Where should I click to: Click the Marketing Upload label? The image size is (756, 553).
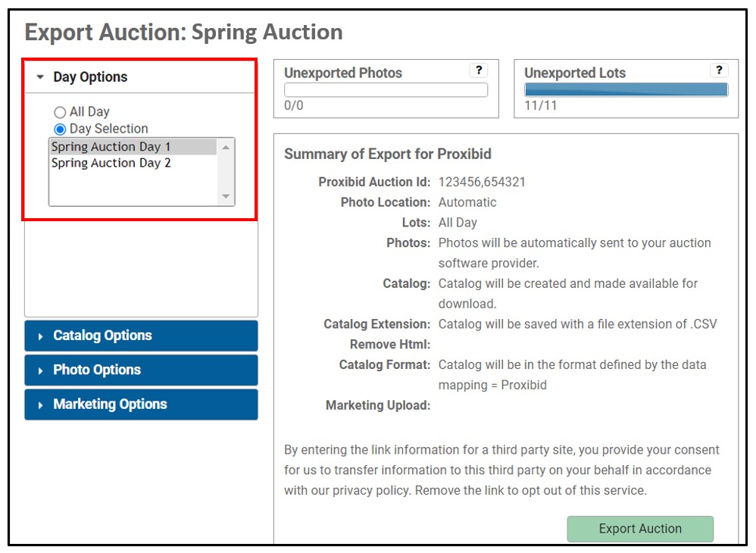pyautogui.click(x=378, y=405)
